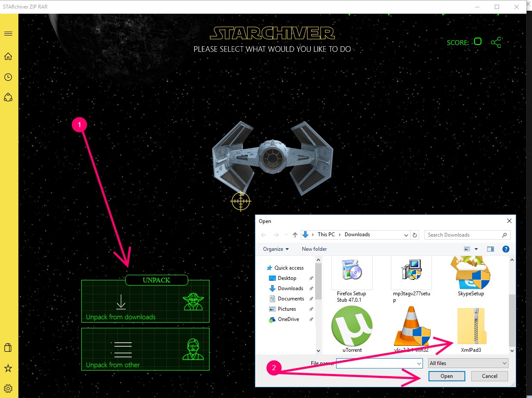Click the file list scroll down arrow
Screen dimensions: 532x398
coord(512,350)
